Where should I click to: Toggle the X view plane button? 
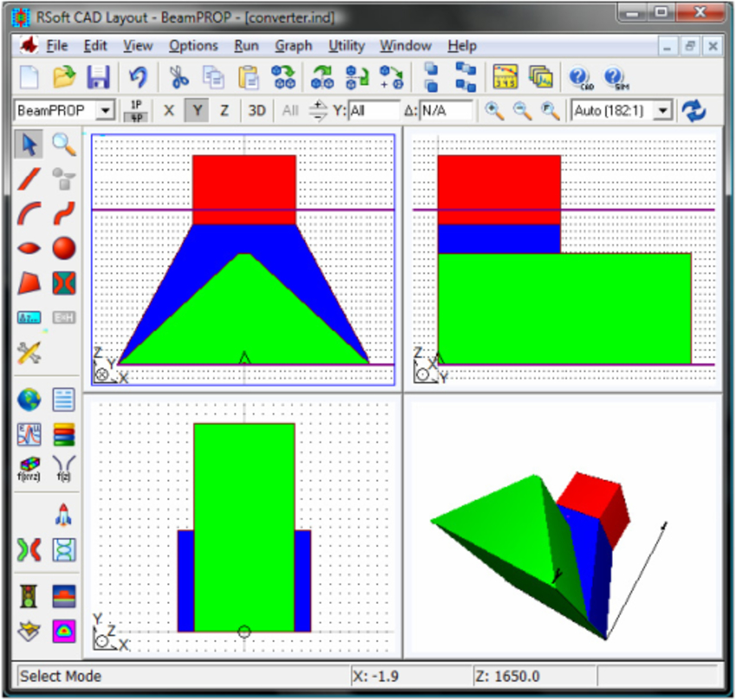(x=169, y=110)
